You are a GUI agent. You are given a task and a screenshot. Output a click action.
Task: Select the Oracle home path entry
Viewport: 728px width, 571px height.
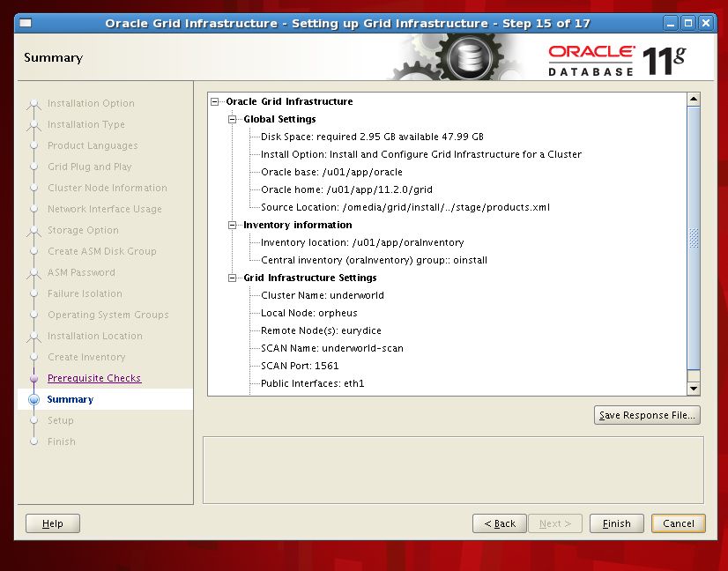(x=346, y=189)
